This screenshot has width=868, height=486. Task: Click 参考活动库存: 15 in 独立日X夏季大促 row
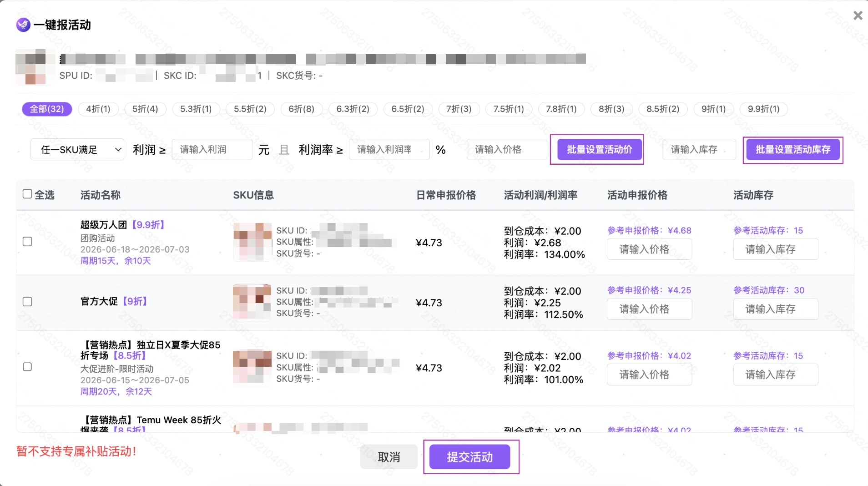768,356
